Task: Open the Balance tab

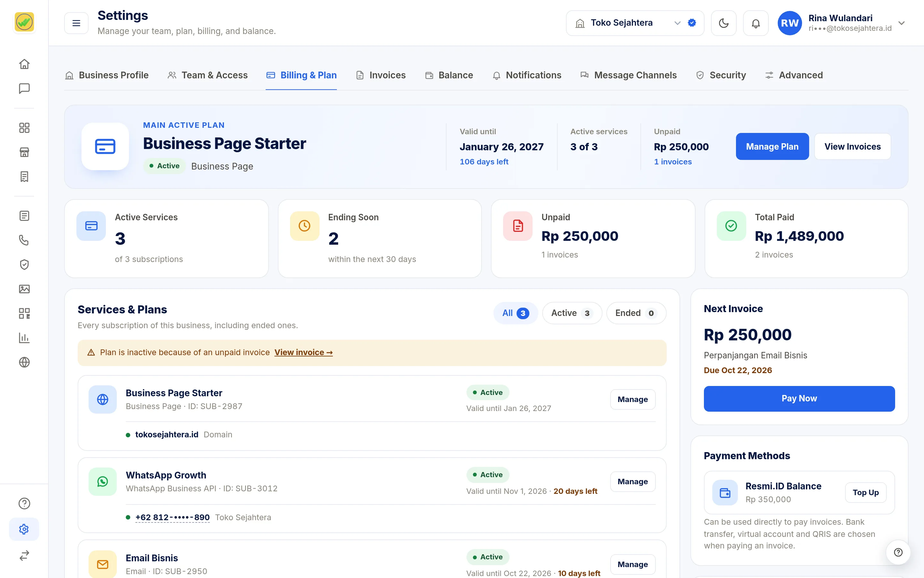Action: point(449,75)
